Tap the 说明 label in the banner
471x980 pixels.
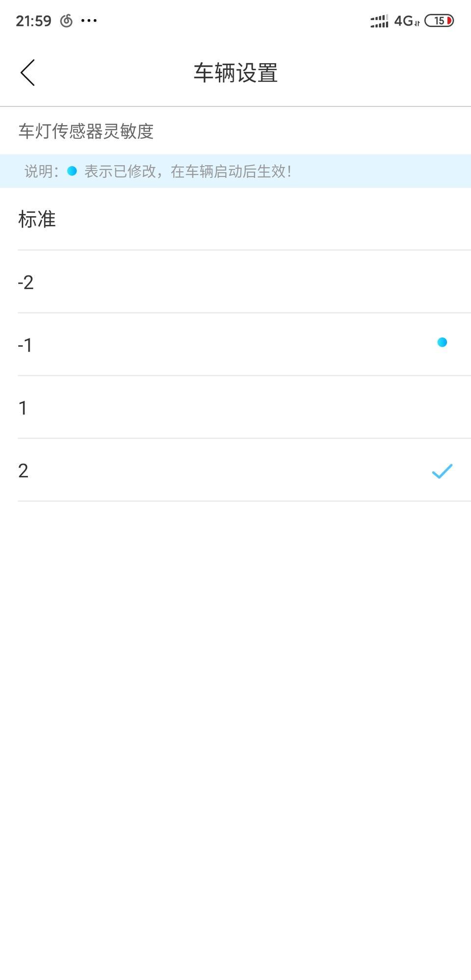pyautogui.click(x=41, y=171)
